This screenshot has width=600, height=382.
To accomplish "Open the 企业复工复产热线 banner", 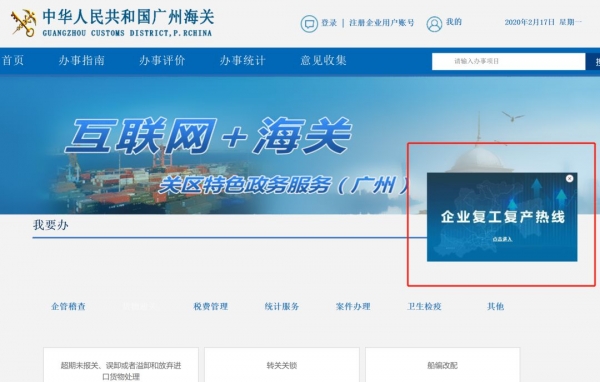I will 502,217.
